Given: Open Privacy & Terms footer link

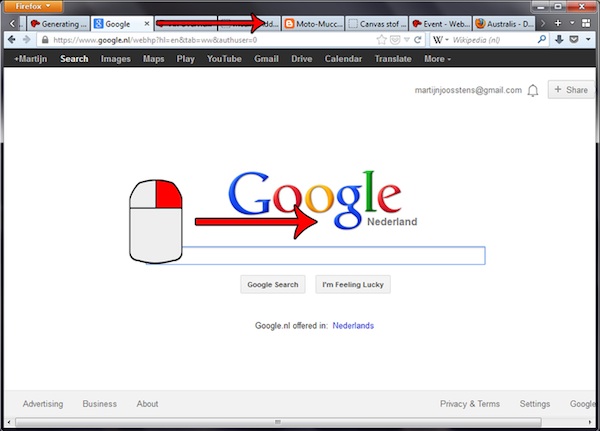Looking at the screenshot, I should pos(470,404).
